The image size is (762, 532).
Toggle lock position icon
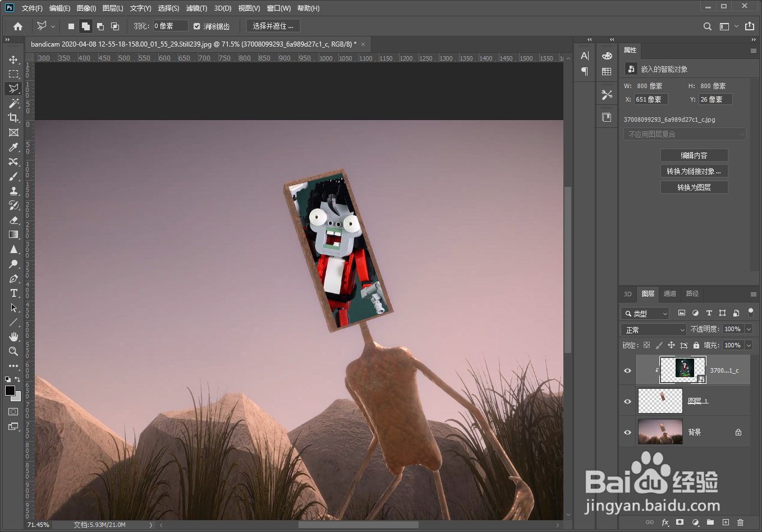671,345
